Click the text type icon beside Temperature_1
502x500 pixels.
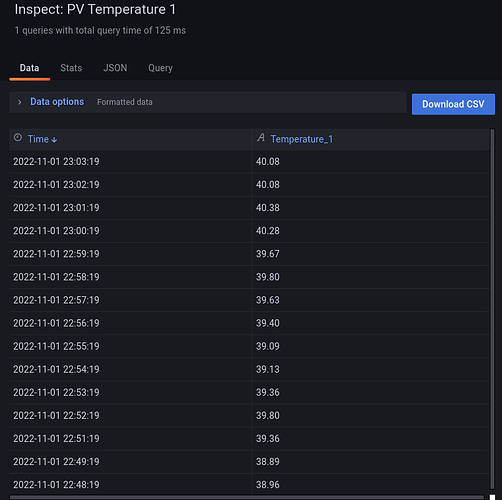point(261,138)
